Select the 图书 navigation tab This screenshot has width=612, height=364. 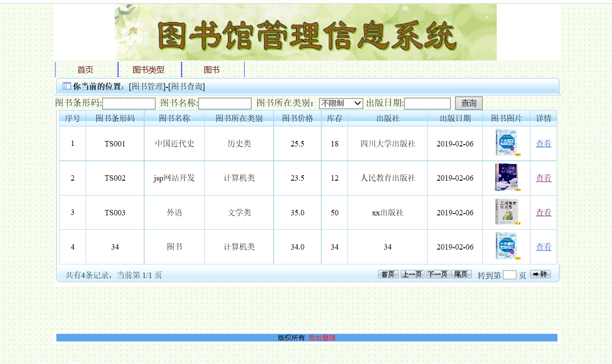pyautogui.click(x=211, y=70)
